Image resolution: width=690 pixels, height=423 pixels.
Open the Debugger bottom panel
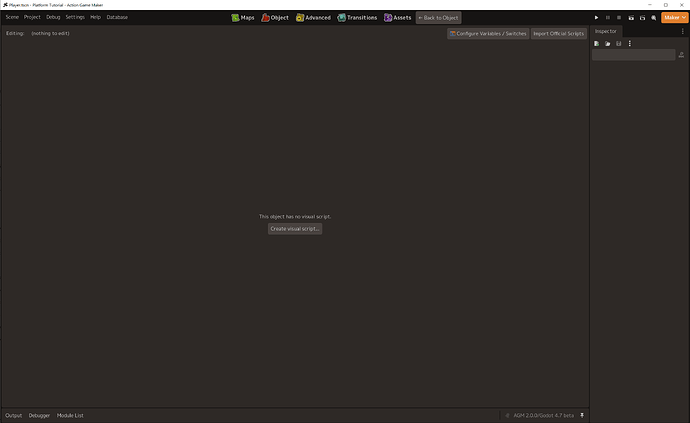click(x=39, y=416)
